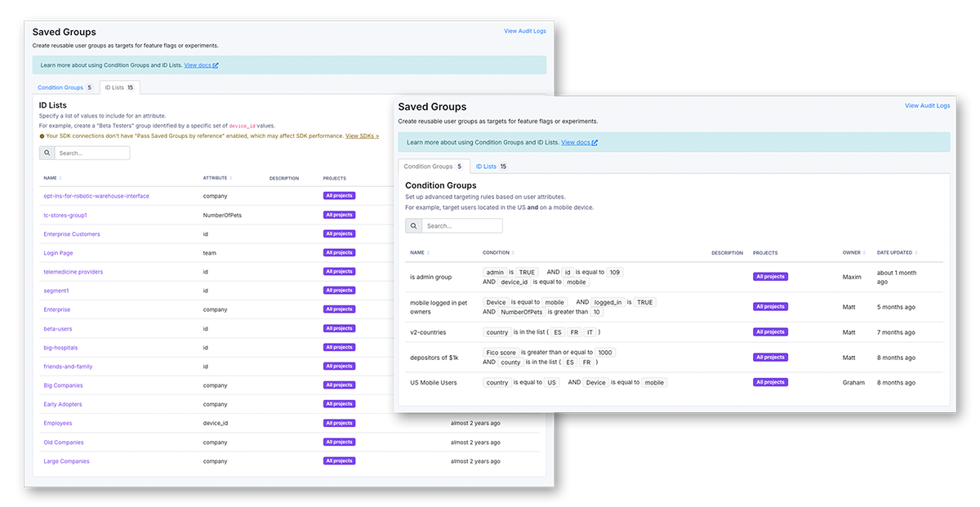This screenshot has width=980, height=507.
Task: Select Condition Groups tab in back window
Action: pyautogui.click(x=65, y=87)
